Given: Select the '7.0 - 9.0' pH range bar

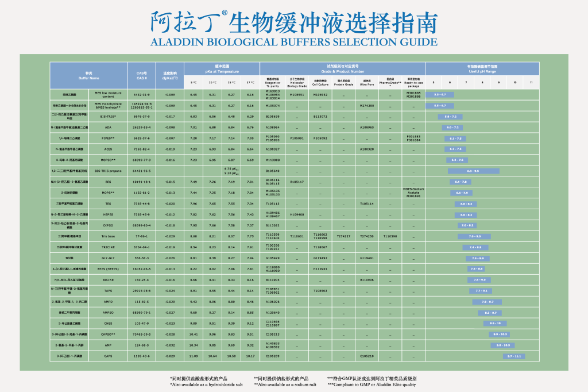Looking at the screenshot, I should coord(474,236).
